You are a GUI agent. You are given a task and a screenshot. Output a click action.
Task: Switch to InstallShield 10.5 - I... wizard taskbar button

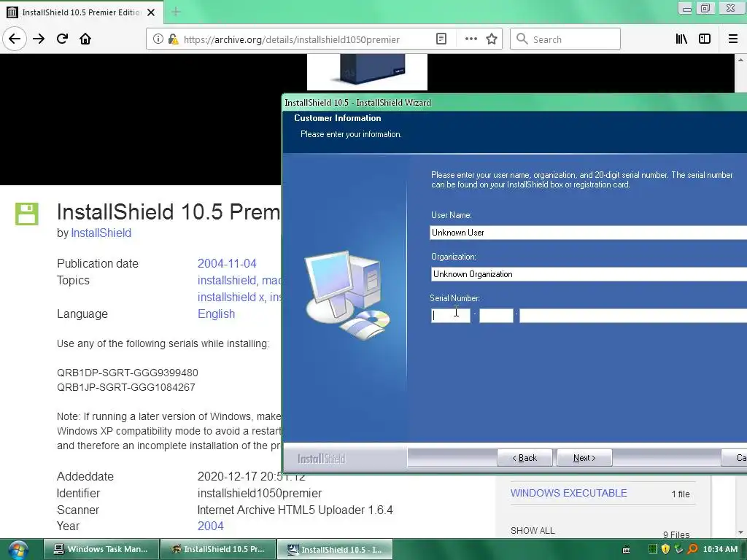point(335,550)
